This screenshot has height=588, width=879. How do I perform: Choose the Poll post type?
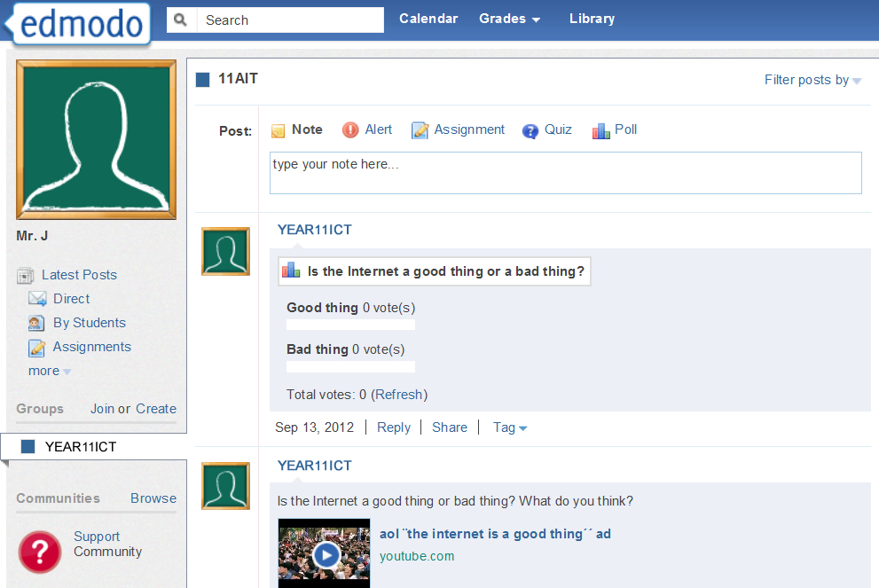[625, 129]
